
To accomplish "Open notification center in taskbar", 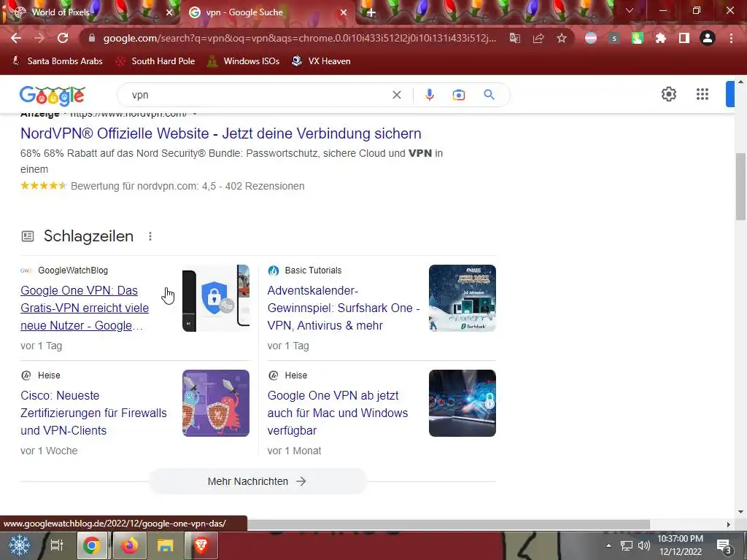I will click(724, 545).
